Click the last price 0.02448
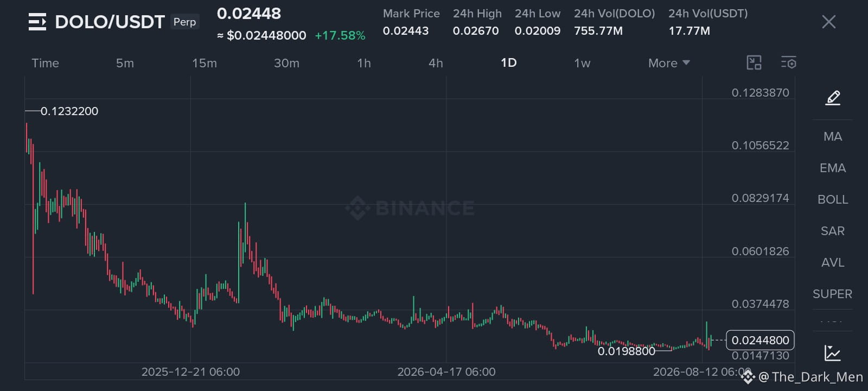Screen dimensions: 868x391 pyautogui.click(x=249, y=14)
